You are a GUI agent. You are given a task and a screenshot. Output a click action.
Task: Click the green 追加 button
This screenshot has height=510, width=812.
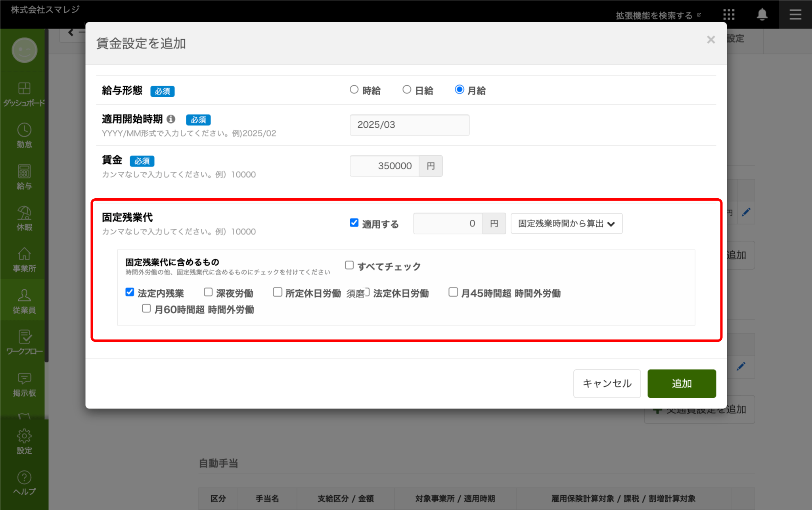(682, 383)
